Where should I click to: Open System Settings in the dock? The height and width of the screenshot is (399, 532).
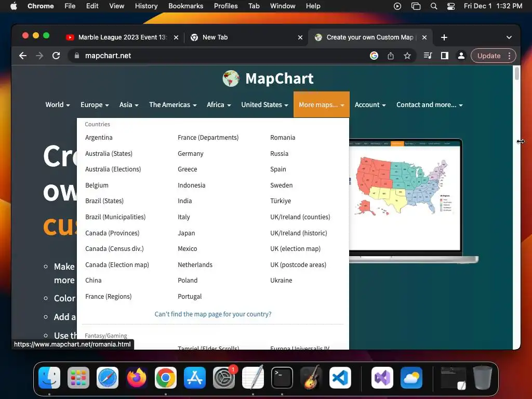coord(224,378)
